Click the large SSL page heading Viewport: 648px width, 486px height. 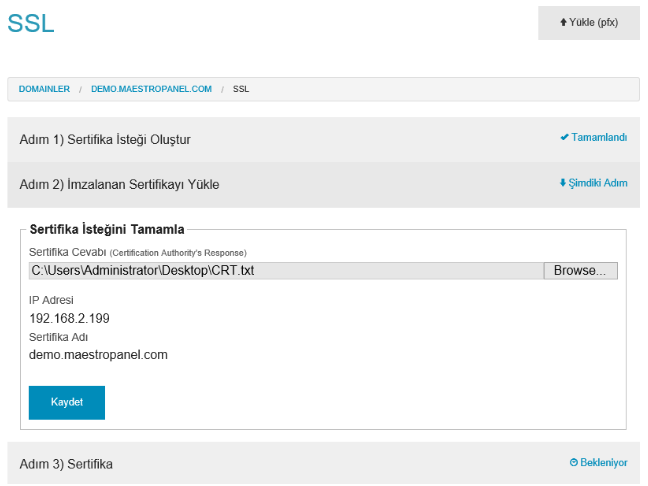point(31,23)
